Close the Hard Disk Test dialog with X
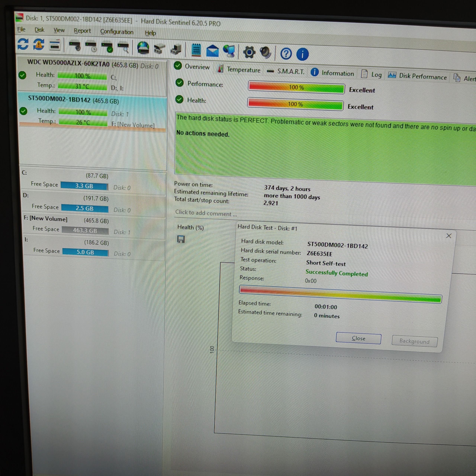The width and height of the screenshot is (476, 476). click(x=449, y=236)
